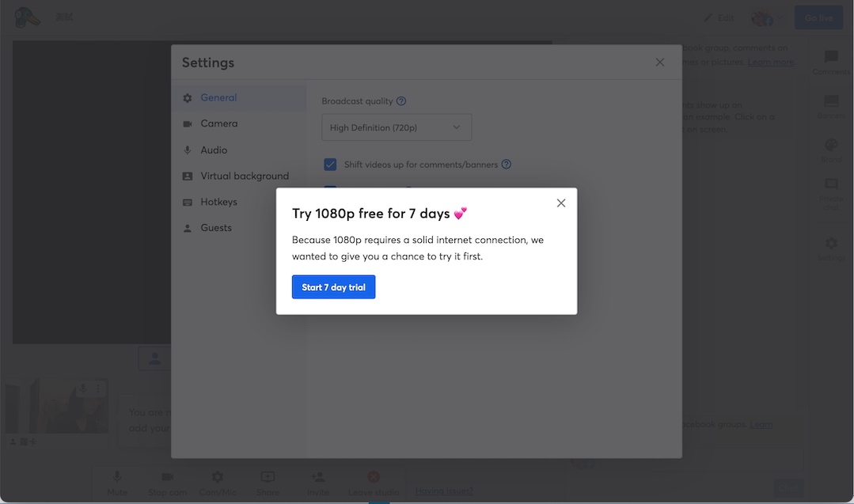Viewport: 854px width, 504px height.
Task: Close the 1080p trial popup
Action: [x=561, y=203]
